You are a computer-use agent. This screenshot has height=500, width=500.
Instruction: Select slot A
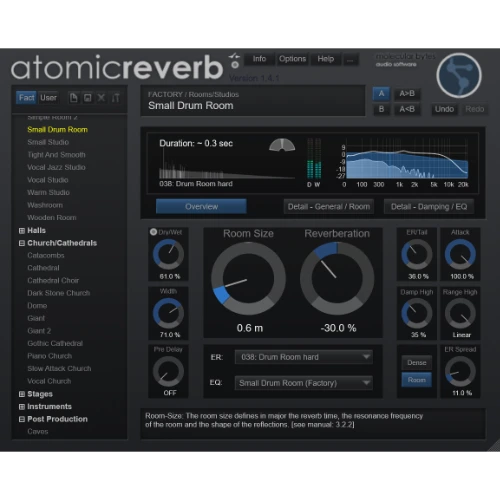pyautogui.click(x=381, y=94)
